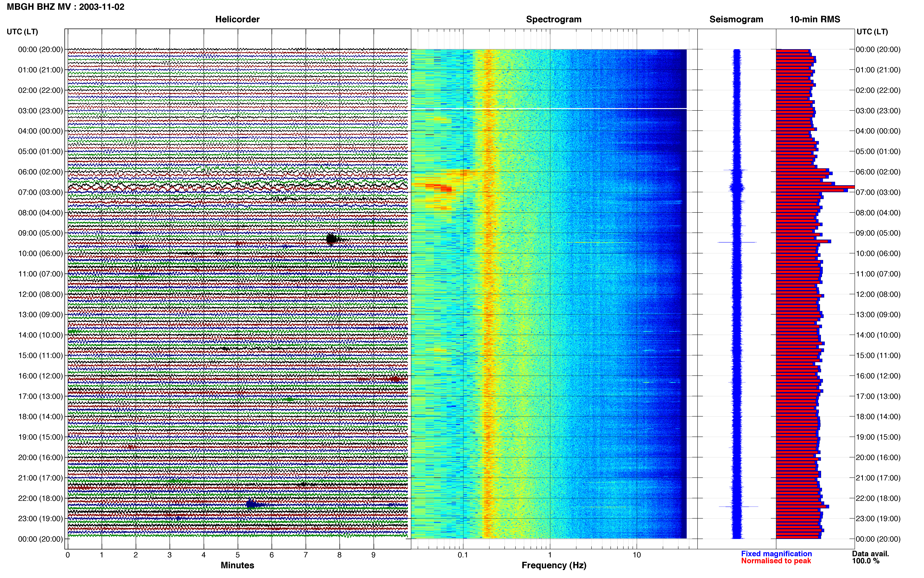The height and width of the screenshot is (578, 924).
Task: Click the large black event burst near 09:20
Action: 332,239
